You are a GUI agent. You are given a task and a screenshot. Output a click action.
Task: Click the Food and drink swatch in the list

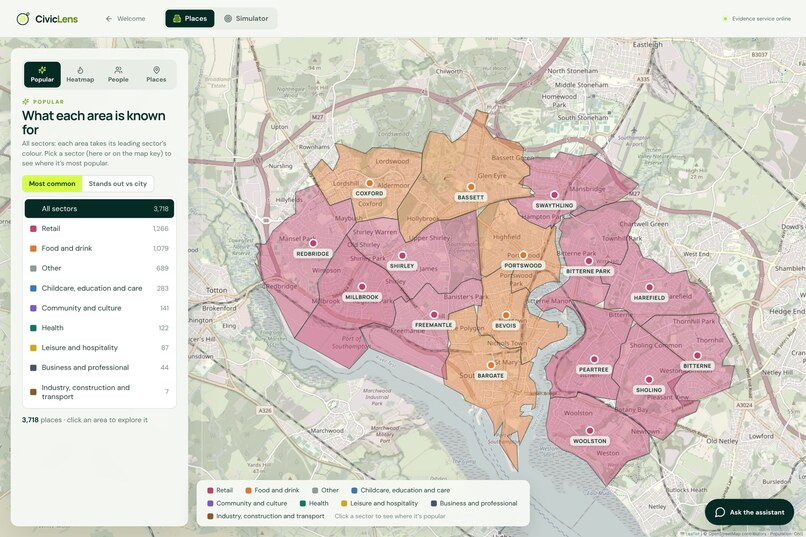[33, 249]
